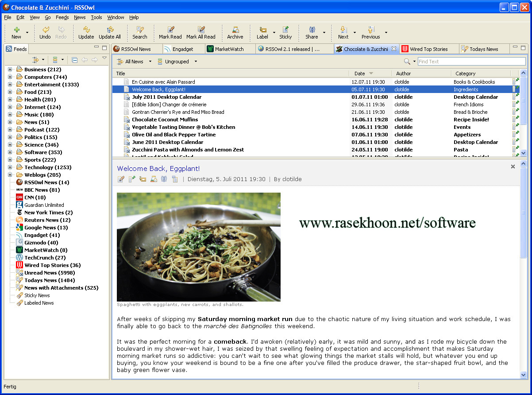Toggle sticky pin for Olive Oil Tartine row
The height and width of the screenshot is (395, 532).
[x=517, y=134]
